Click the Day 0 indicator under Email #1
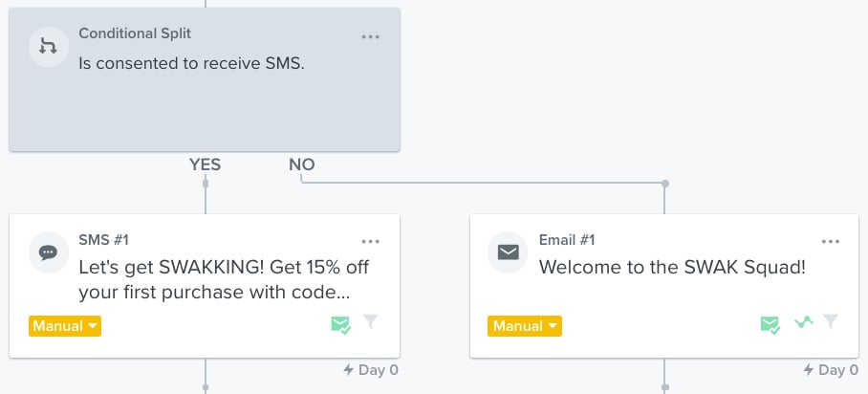 coord(832,370)
